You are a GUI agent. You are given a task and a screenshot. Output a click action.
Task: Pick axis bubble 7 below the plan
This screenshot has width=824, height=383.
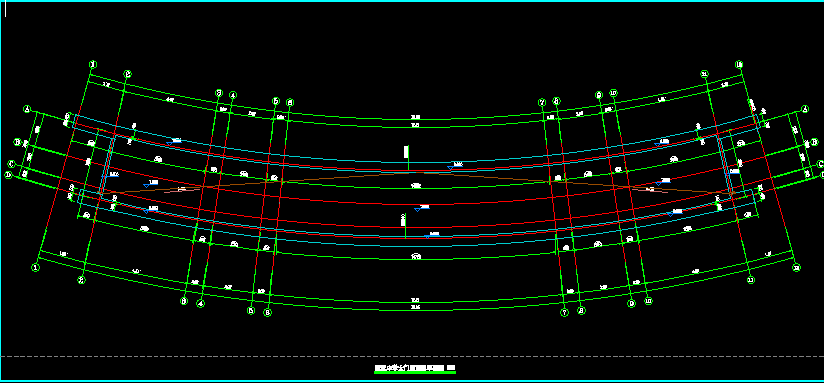pyautogui.click(x=565, y=313)
